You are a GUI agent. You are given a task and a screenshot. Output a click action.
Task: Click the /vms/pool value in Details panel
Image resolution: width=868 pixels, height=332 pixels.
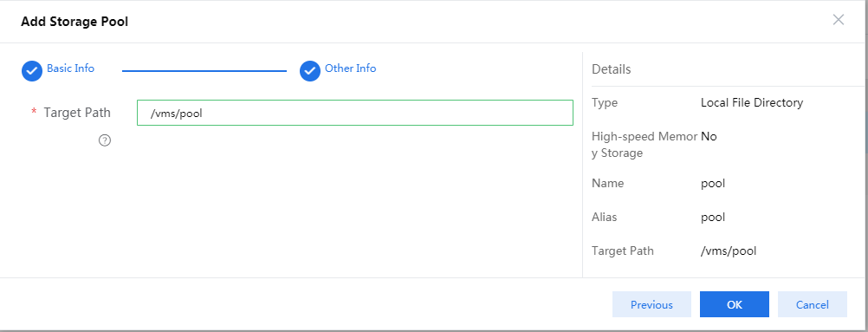tap(729, 251)
